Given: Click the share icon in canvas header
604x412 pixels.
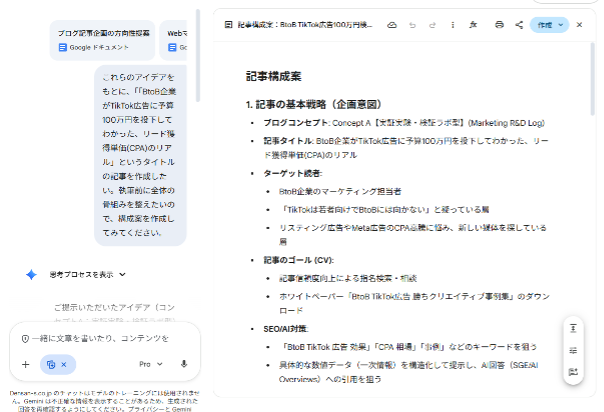Looking at the screenshot, I should (519, 25).
